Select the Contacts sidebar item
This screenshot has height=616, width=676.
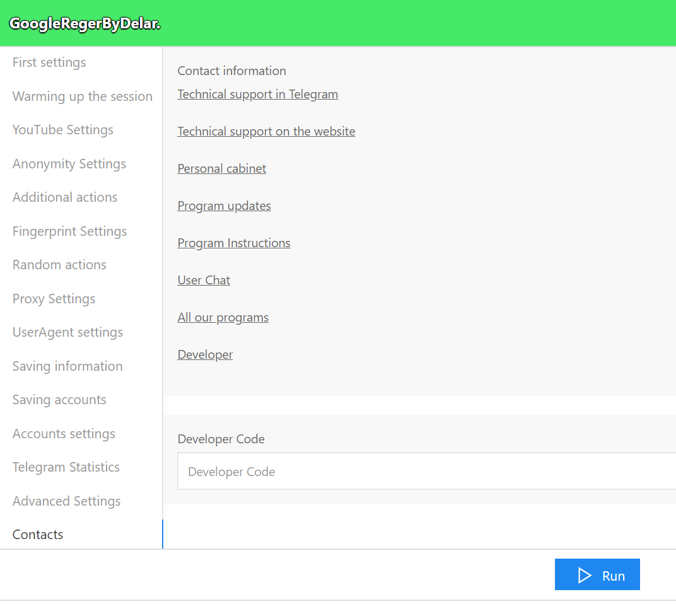pos(38,535)
